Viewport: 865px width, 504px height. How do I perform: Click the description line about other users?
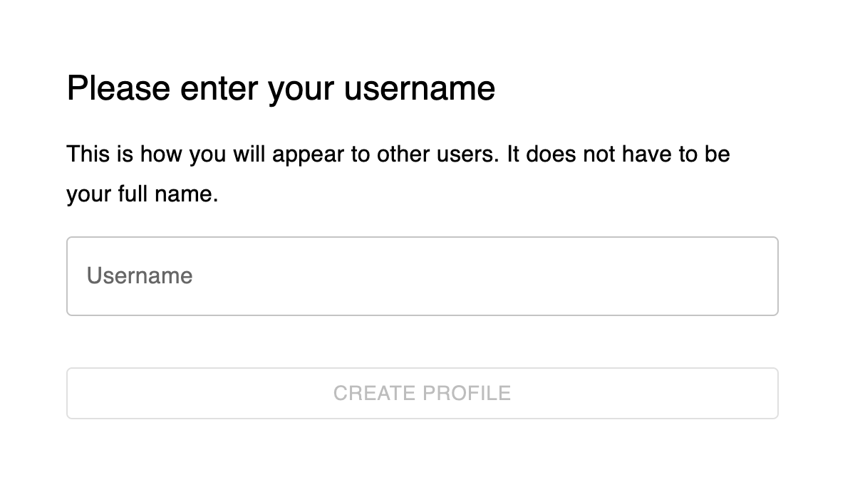click(398, 154)
